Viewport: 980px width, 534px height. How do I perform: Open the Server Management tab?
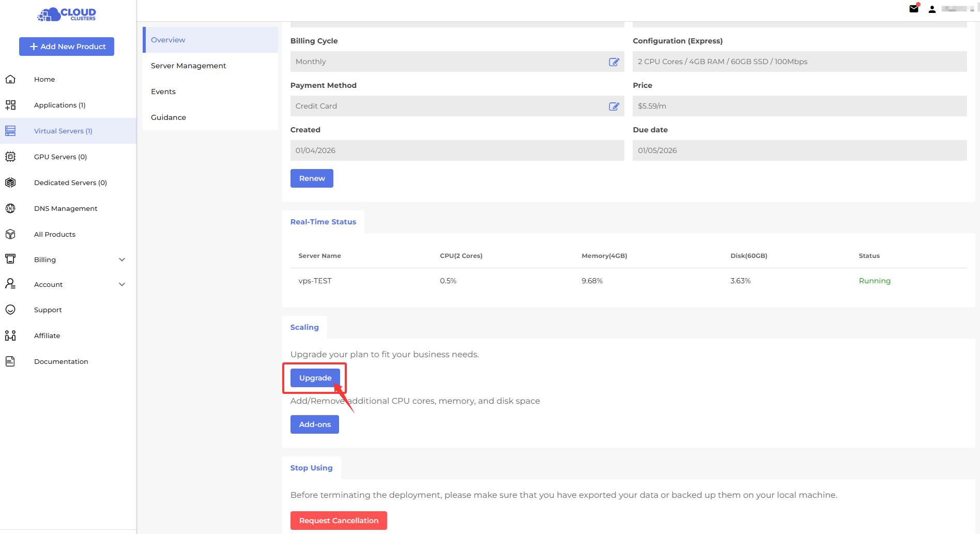point(188,66)
